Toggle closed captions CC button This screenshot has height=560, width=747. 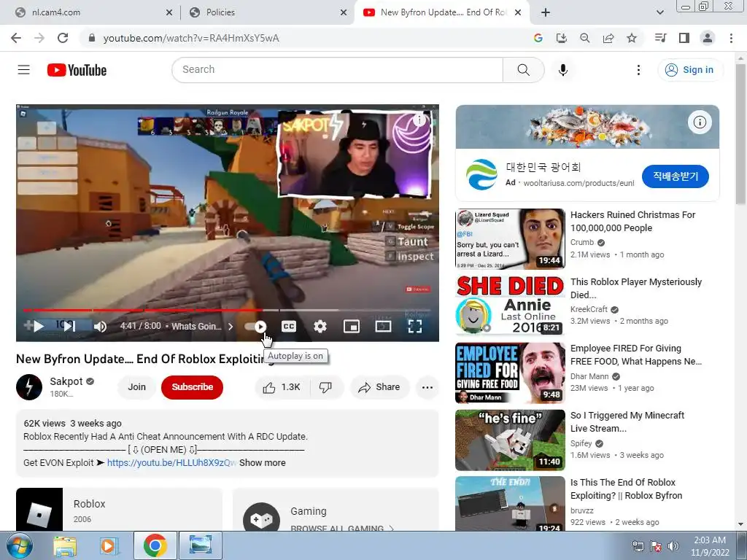(289, 326)
